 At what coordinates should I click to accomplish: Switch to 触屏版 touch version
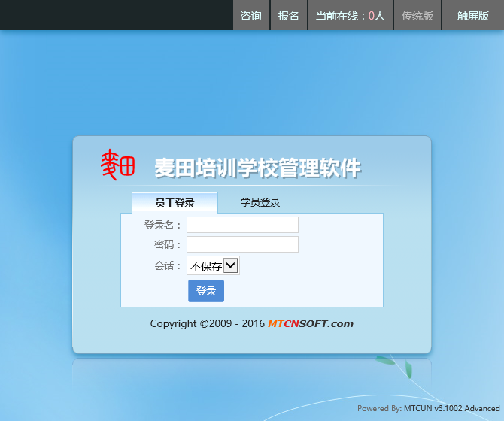click(472, 16)
